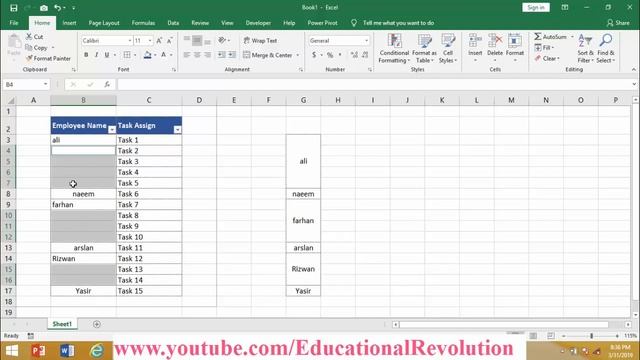Viewport: 640px width, 360px height.
Task: Click Merge & Center button
Action: (x=268, y=55)
